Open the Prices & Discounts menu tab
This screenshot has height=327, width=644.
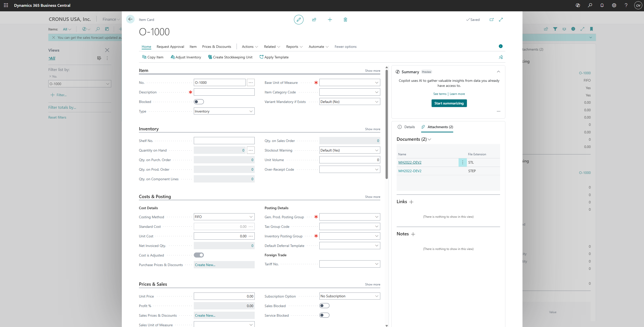216,47
